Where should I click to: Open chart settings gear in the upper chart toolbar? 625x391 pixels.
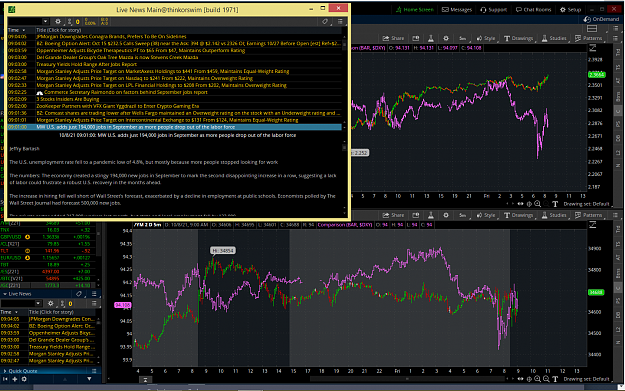click(446, 38)
